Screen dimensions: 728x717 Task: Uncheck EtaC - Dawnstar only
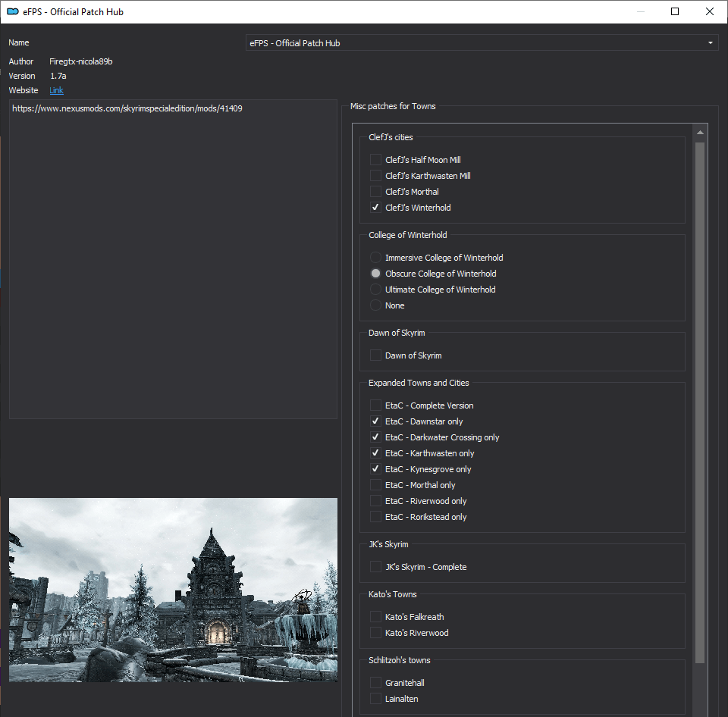click(375, 421)
